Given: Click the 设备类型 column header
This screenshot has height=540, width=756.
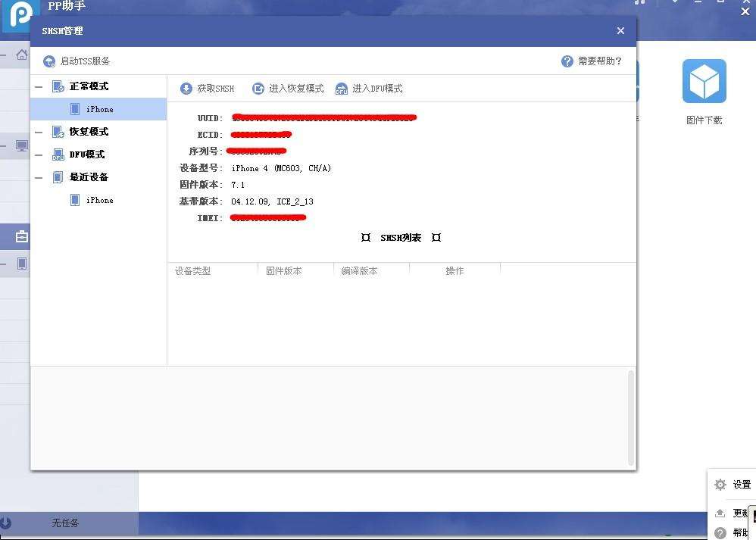Looking at the screenshot, I should coord(193,271).
